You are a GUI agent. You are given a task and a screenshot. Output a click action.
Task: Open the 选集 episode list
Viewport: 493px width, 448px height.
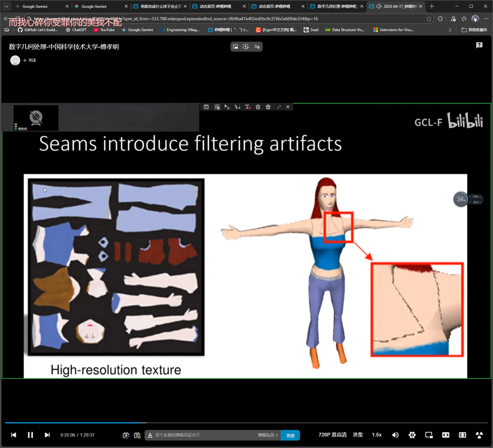click(x=358, y=435)
